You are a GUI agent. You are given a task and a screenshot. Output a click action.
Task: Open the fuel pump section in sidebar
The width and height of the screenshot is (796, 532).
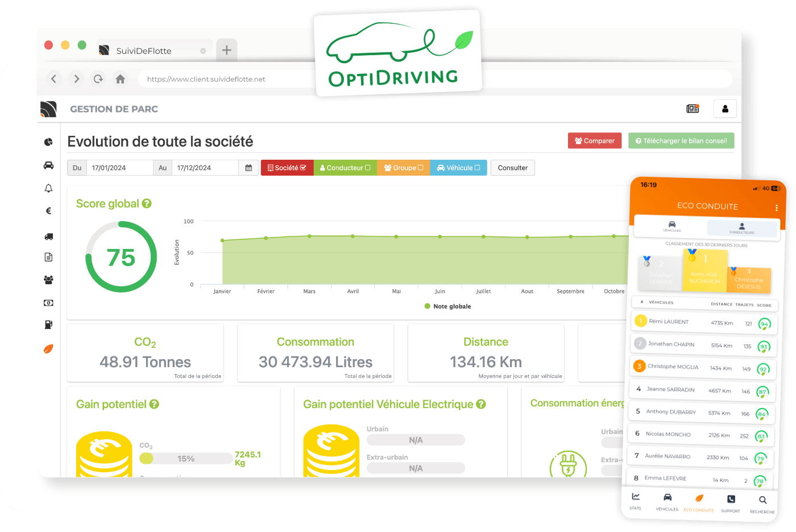point(48,324)
